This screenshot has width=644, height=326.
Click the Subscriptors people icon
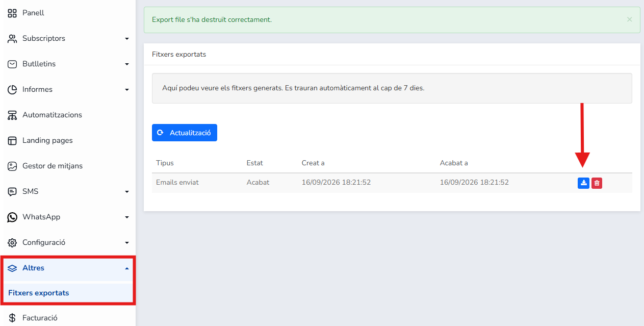tap(12, 38)
